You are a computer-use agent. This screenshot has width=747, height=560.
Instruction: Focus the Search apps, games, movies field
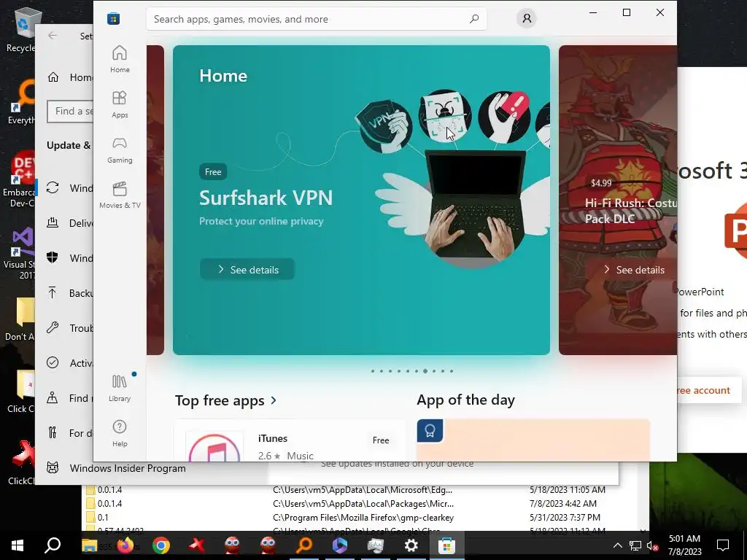pyautogui.click(x=317, y=19)
